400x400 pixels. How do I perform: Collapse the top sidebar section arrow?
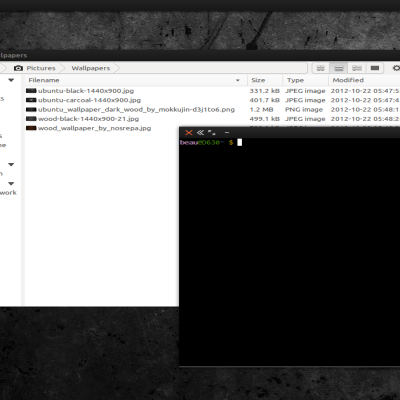(11, 80)
